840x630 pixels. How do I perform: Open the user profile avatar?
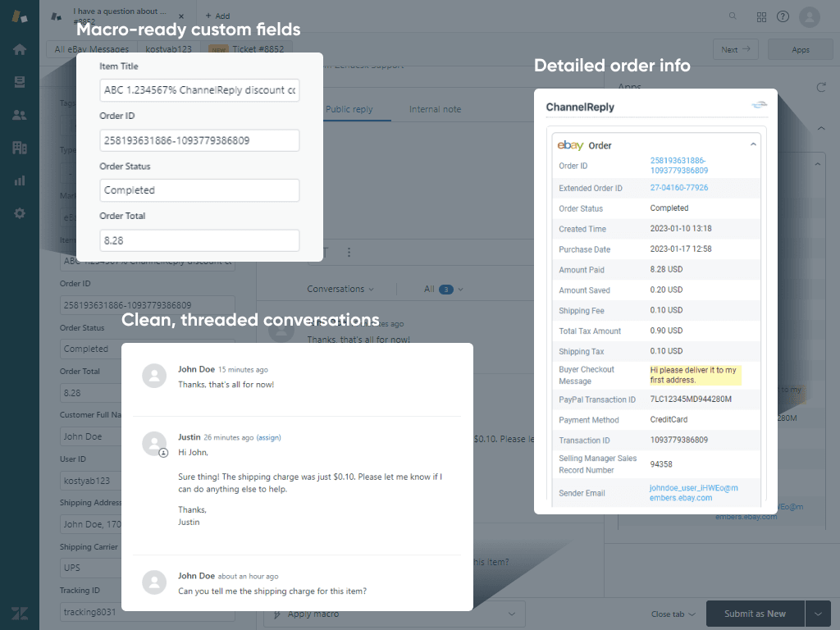tap(810, 17)
